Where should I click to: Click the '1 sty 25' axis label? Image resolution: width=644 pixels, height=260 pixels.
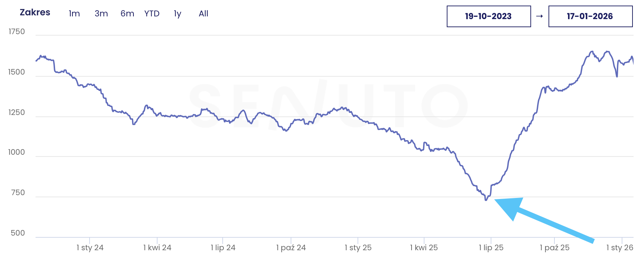(358, 248)
